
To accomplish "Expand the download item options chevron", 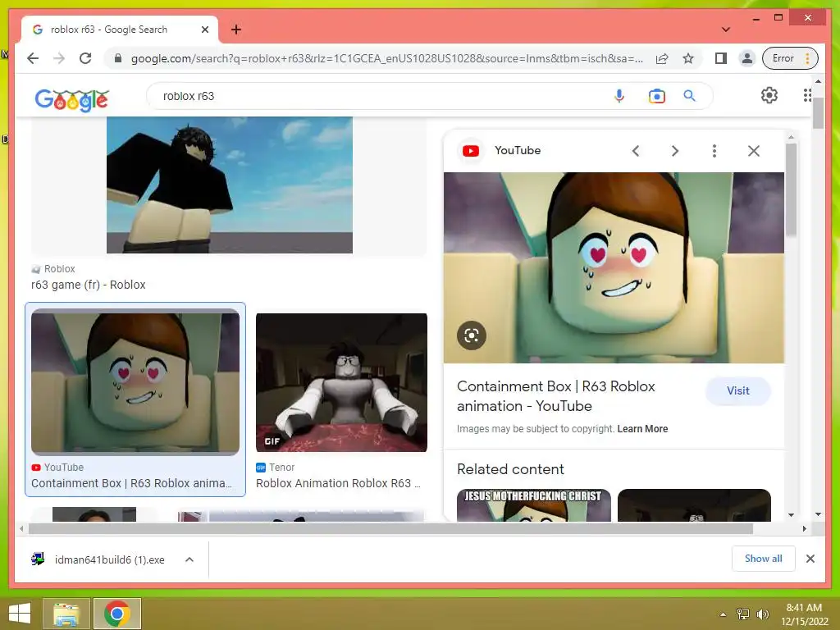I will [189, 559].
